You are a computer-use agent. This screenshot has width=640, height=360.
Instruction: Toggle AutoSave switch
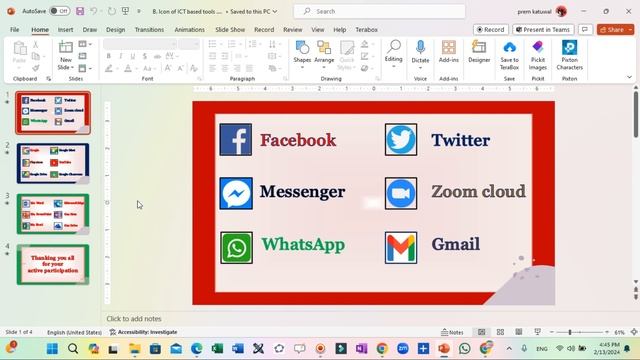click(60, 11)
